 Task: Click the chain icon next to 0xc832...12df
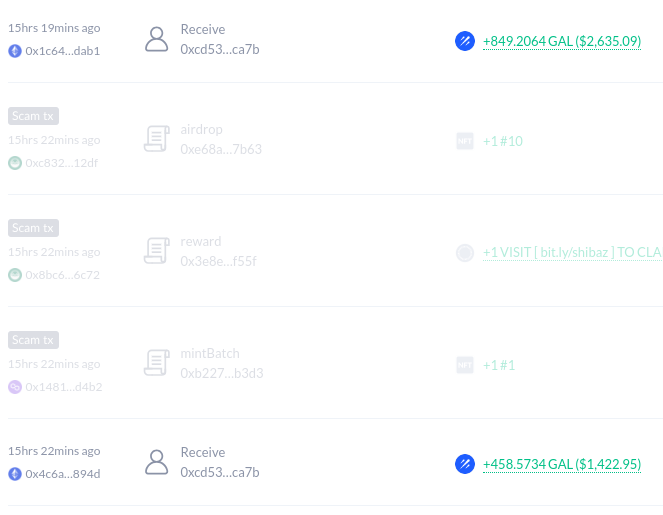click(x=15, y=163)
